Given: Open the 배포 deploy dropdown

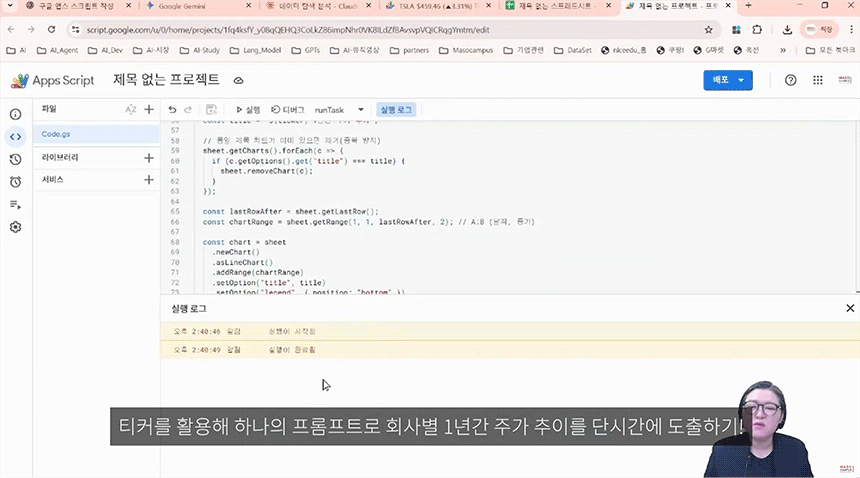Looking at the screenshot, I should [727, 80].
